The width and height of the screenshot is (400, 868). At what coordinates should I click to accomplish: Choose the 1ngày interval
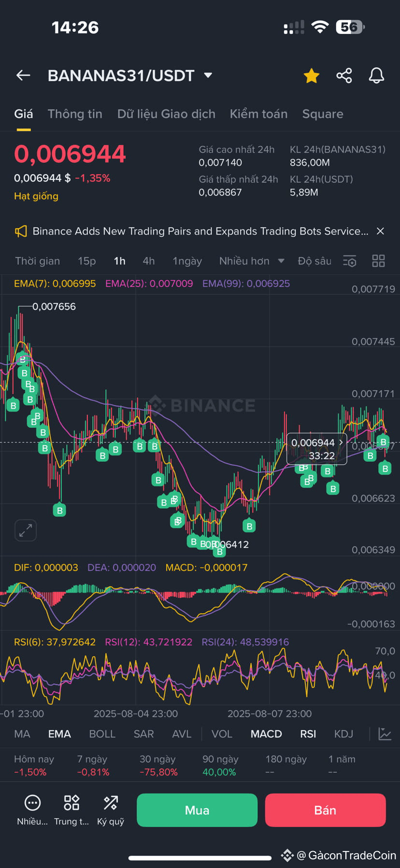(x=187, y=261)
